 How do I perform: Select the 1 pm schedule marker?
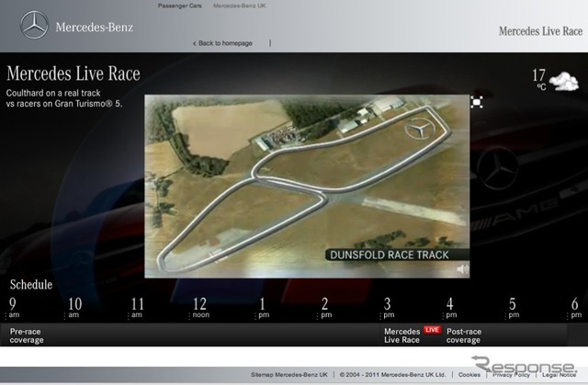263,308
